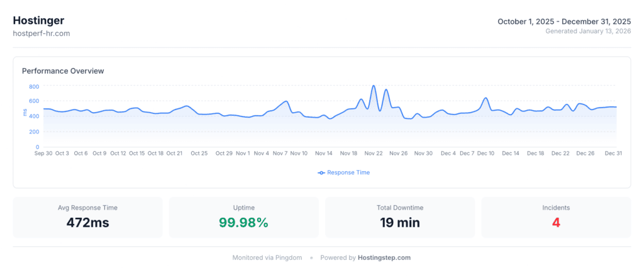Click the Generated January 13, 2026 text
644x277 pixels.
(x=588, y=31)
